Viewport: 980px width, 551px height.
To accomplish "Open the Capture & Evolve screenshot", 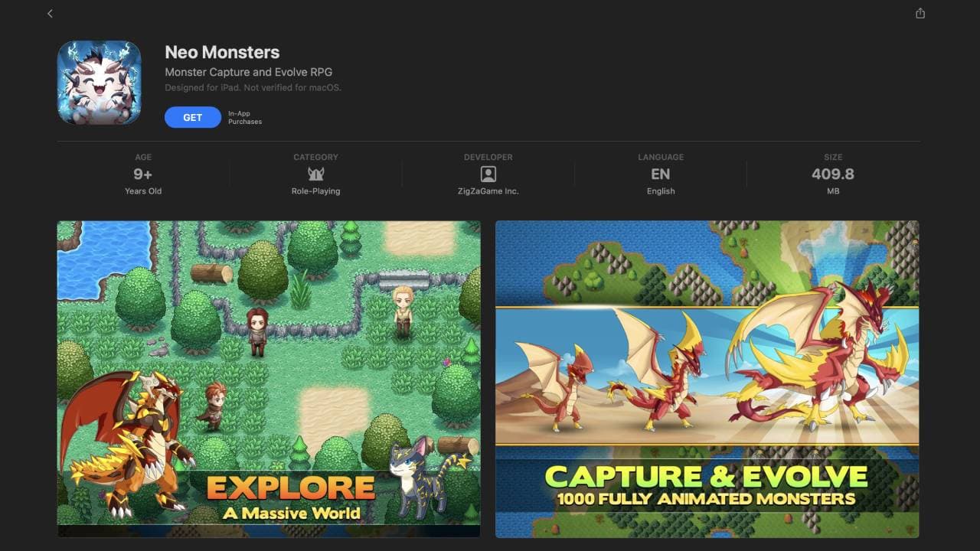I will point(707,379).
